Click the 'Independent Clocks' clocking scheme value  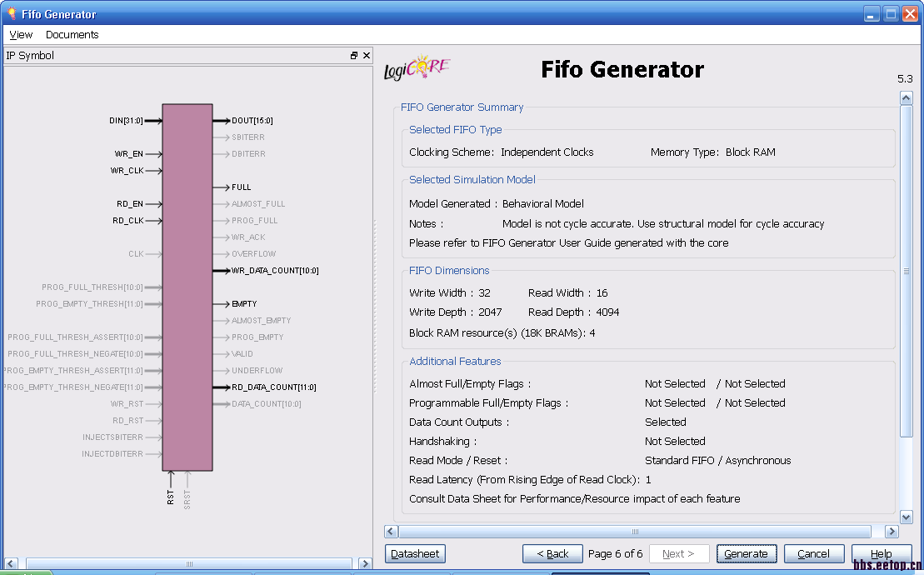(547, 152)
